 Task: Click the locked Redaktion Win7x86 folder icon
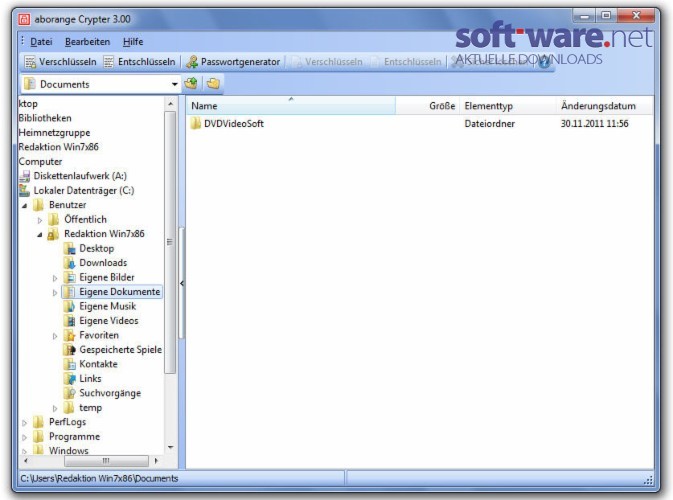[x=53, y=234]
